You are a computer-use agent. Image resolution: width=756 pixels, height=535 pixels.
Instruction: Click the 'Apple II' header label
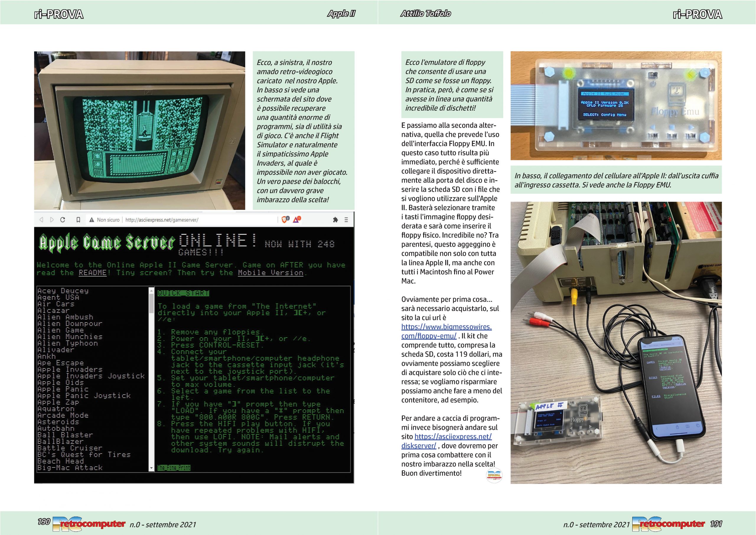pos(341,14)
